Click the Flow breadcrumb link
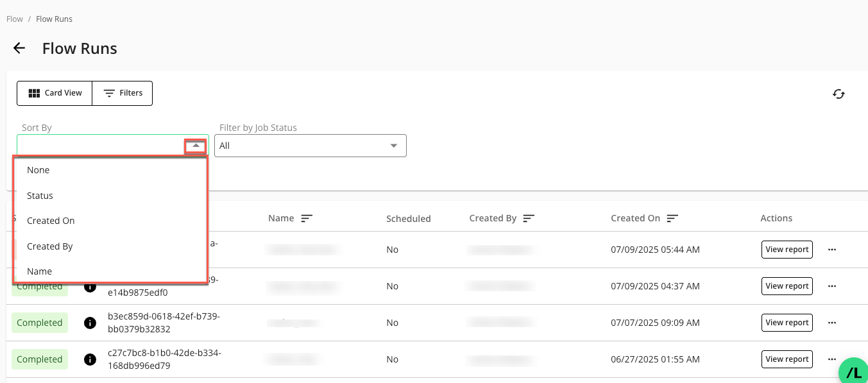The width and height of the screenshot is (868, 383). click(15, 19)
